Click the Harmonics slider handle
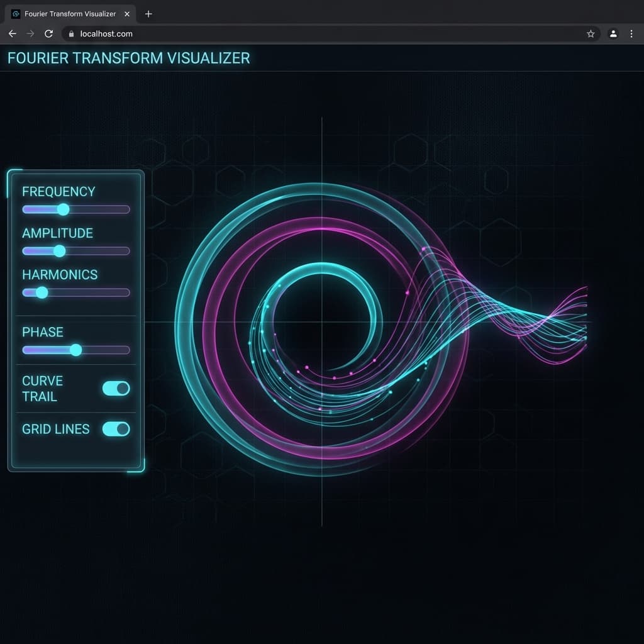The image size is (644, 644). click(x=42, y=292)
